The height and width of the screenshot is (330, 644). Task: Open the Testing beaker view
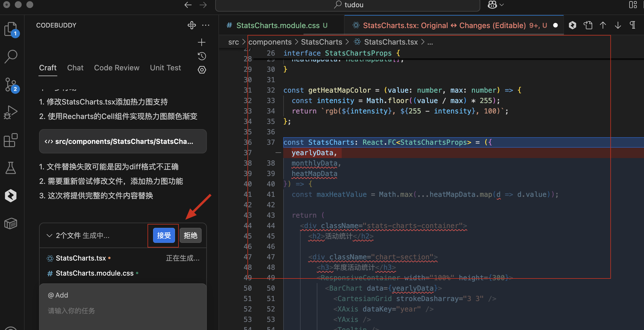[11, 168]
